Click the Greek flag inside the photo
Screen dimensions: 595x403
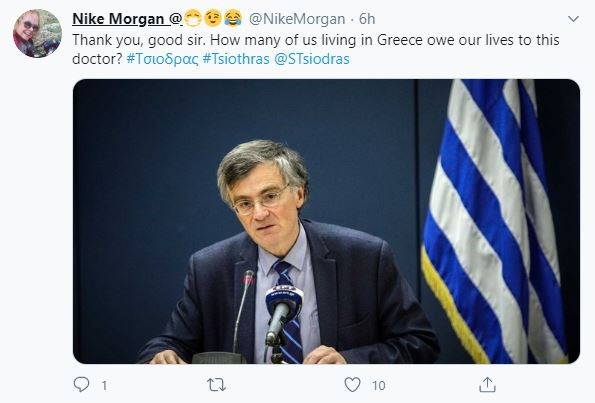pos(495,221)
